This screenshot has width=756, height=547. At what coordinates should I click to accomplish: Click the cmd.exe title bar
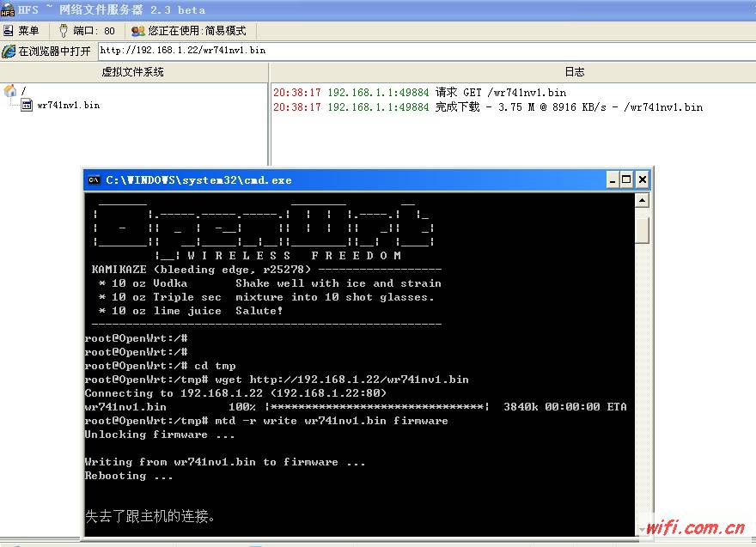point(344,180)
